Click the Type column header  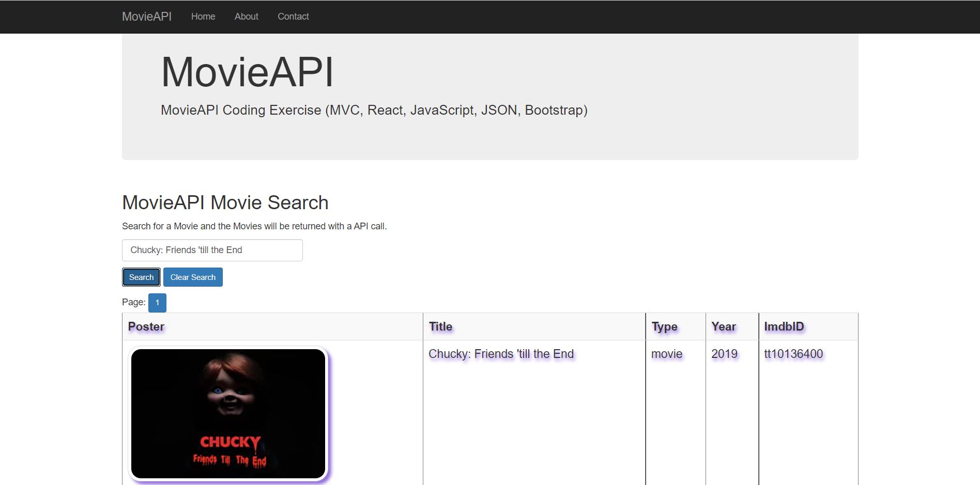pyautogui.click(x=676, y=326)
